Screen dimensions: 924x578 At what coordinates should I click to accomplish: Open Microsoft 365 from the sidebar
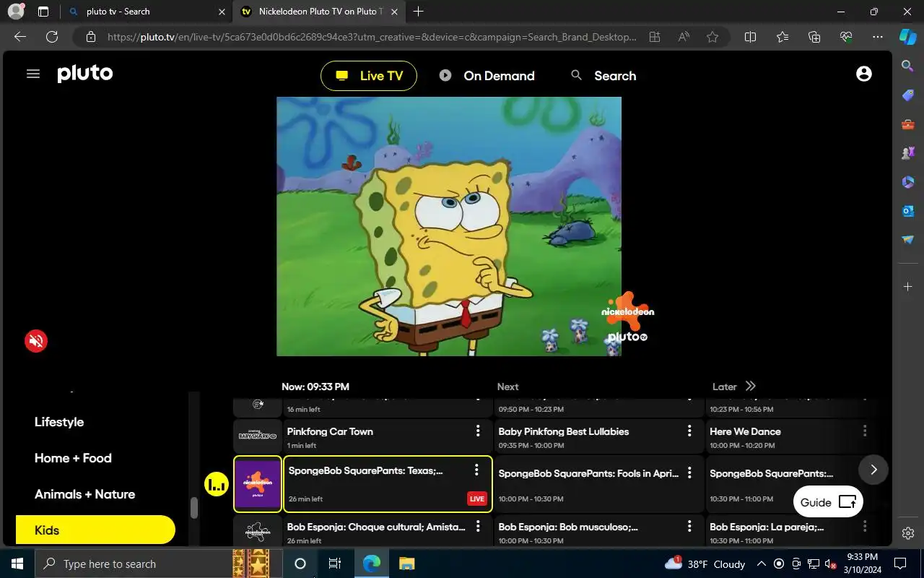tap(908, 182)
